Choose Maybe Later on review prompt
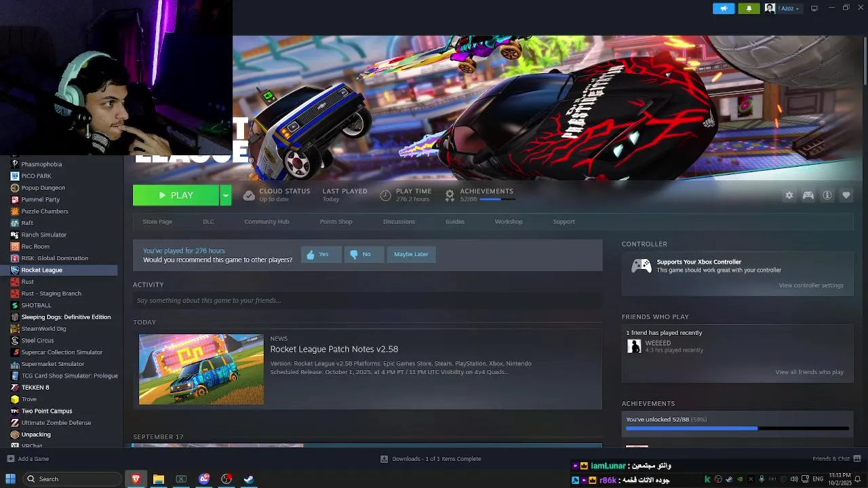Screen dimensions: 868x488 pyautogui.click(x=411, y=254)
